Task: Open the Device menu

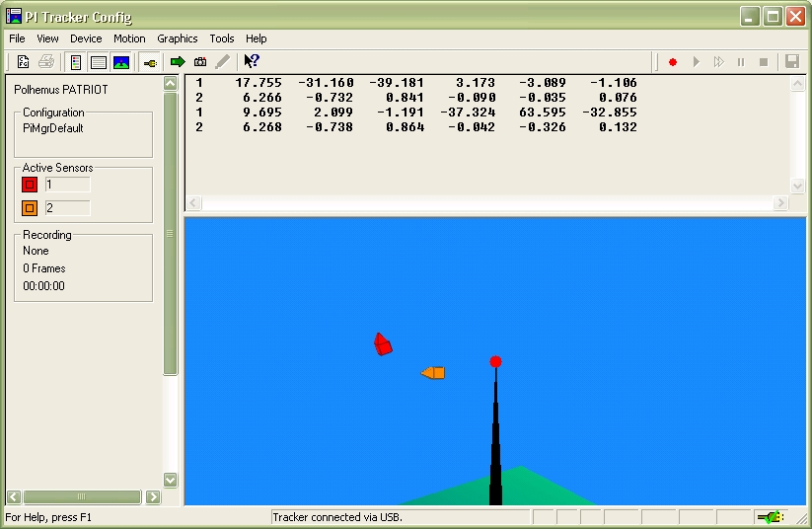Action: [x=86, y=38]
